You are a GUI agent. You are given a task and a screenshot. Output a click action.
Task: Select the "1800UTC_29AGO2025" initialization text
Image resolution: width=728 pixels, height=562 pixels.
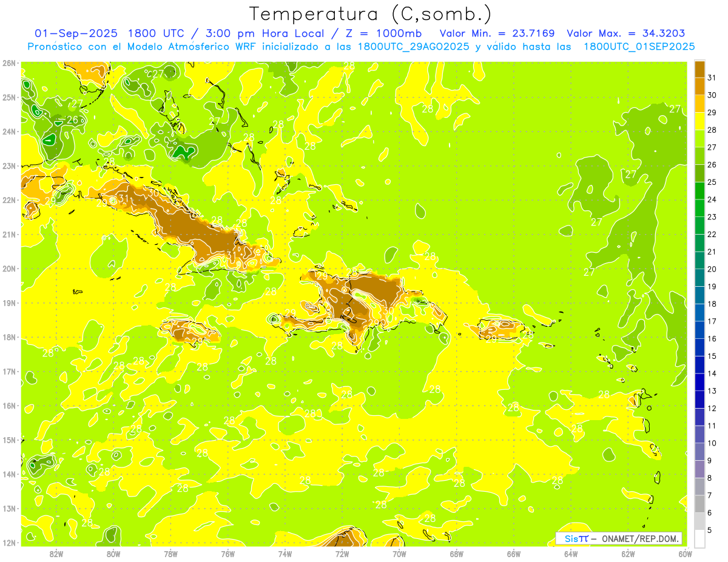click(414, 47)
